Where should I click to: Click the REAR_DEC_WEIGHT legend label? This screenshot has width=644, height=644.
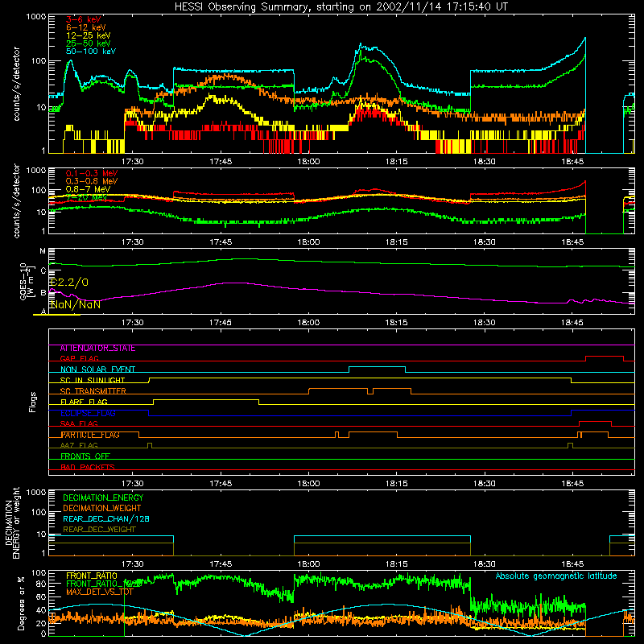(x=99, y=530)
